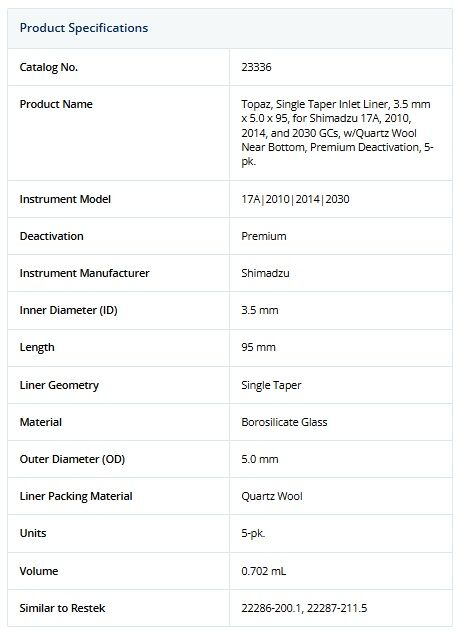Select the catalog number 23336
This screenshot has width=459, height=631.
tap(256, 67)
